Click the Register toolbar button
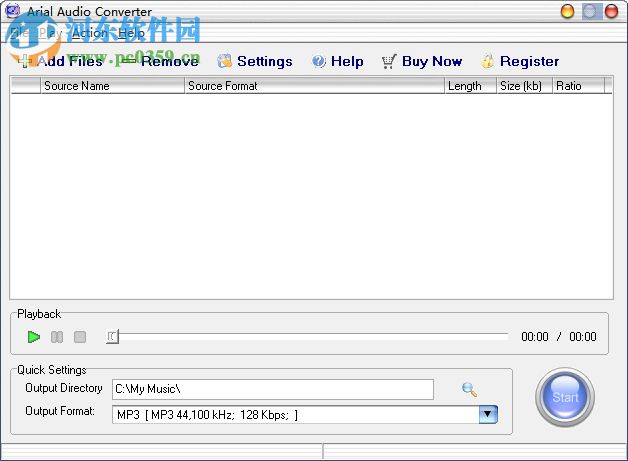Image resolution: width=628 pixels, height=461 pixels. pos(520,61)
